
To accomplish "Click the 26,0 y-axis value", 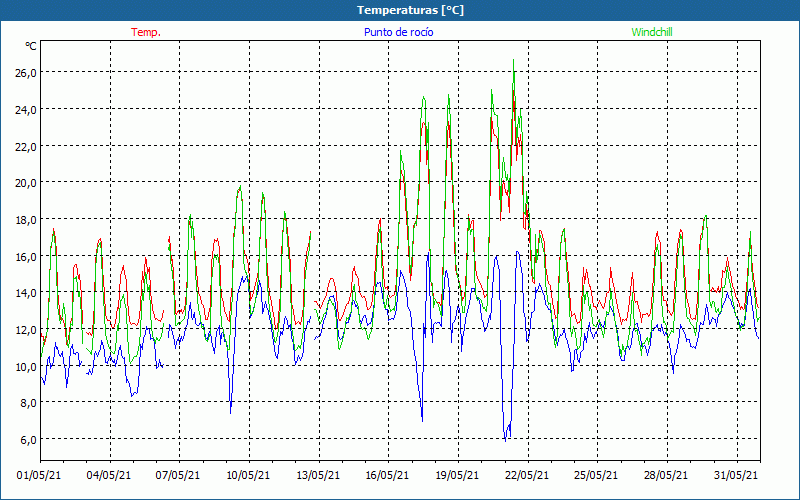I will [26, 72].
